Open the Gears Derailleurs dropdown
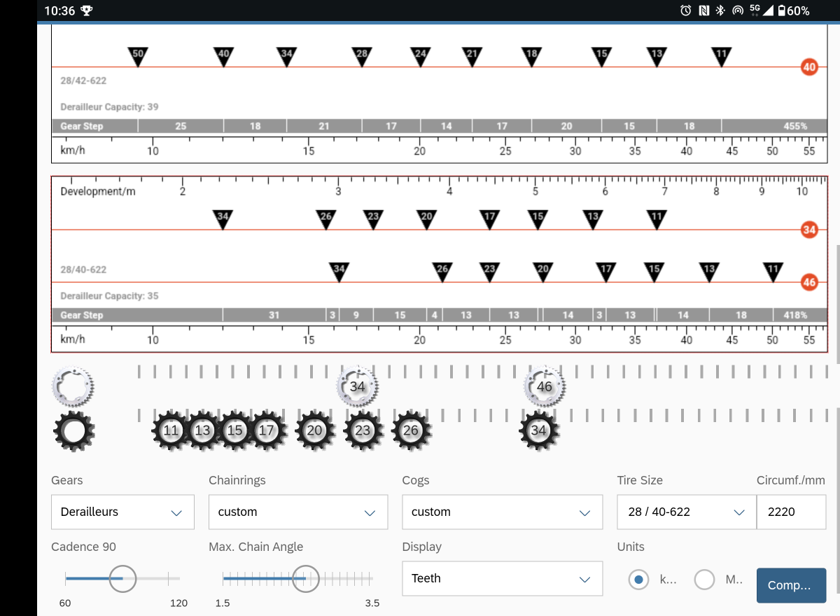 click(122, 512)
